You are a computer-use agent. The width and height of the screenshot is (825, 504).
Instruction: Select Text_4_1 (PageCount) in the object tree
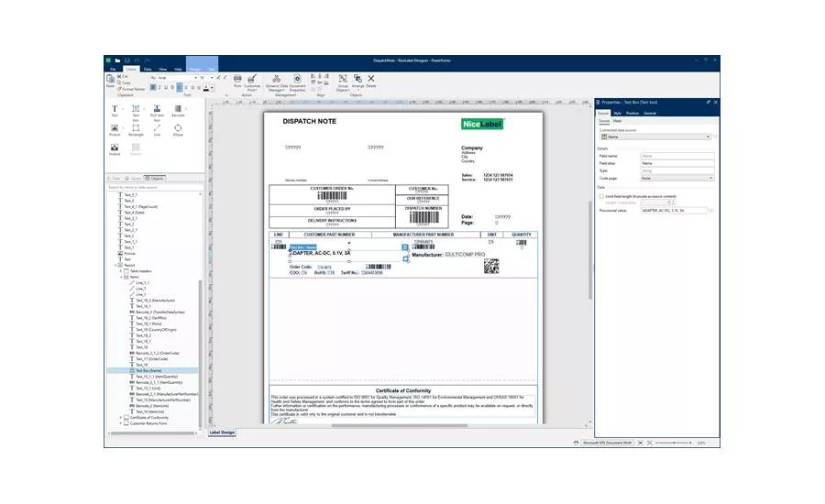(x=140, y=207)
